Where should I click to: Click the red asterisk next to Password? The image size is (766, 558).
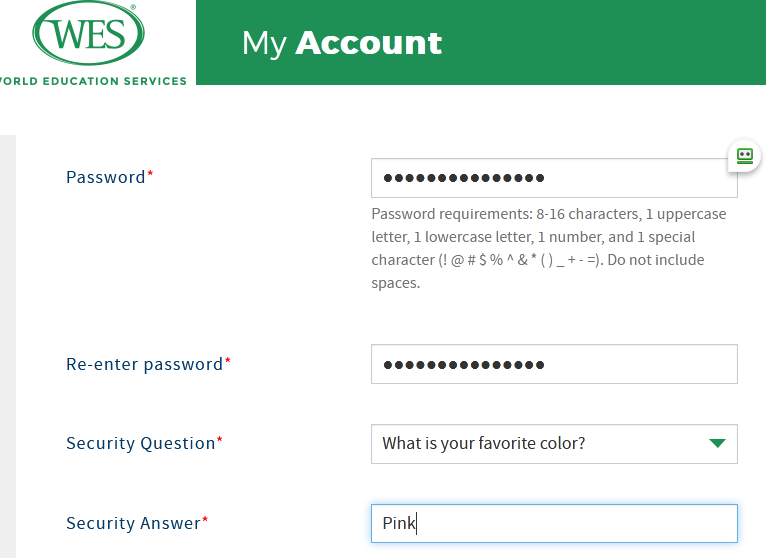point(151,175)
